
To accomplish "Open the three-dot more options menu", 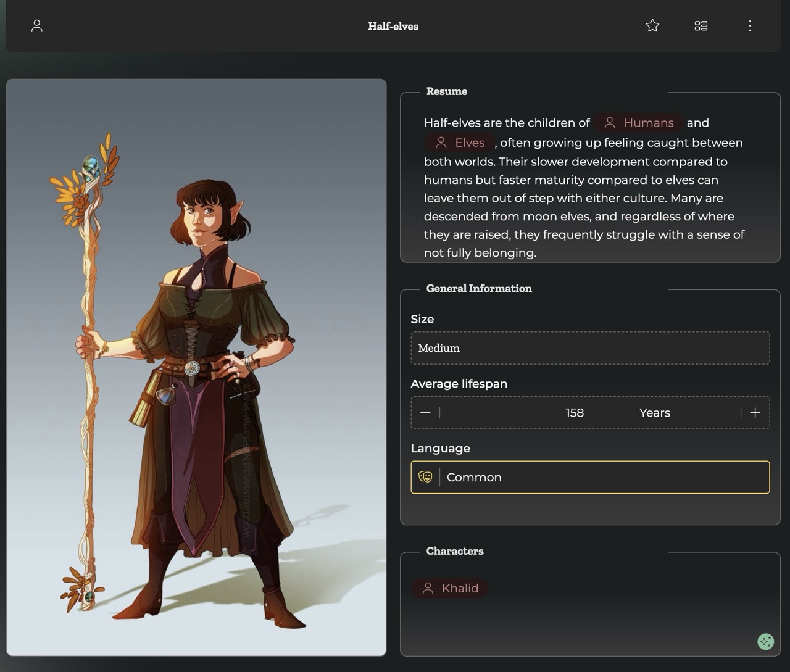I will (x=749, y=26).
